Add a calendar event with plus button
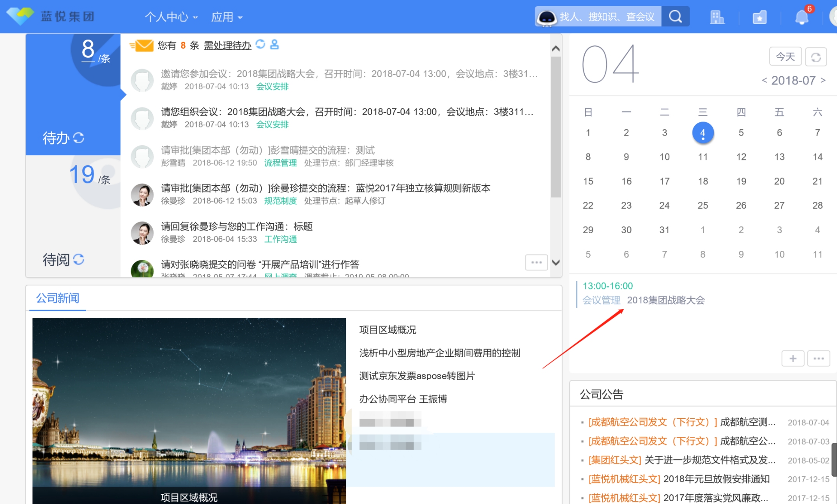The height and width of the screenshot is (504, 837). pos(793,358)
